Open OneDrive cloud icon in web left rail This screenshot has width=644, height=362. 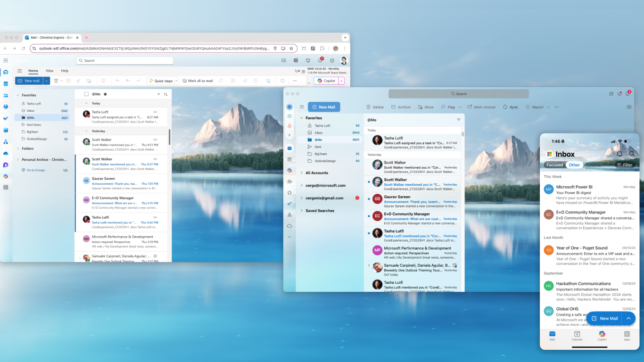[x=6, y=153]
